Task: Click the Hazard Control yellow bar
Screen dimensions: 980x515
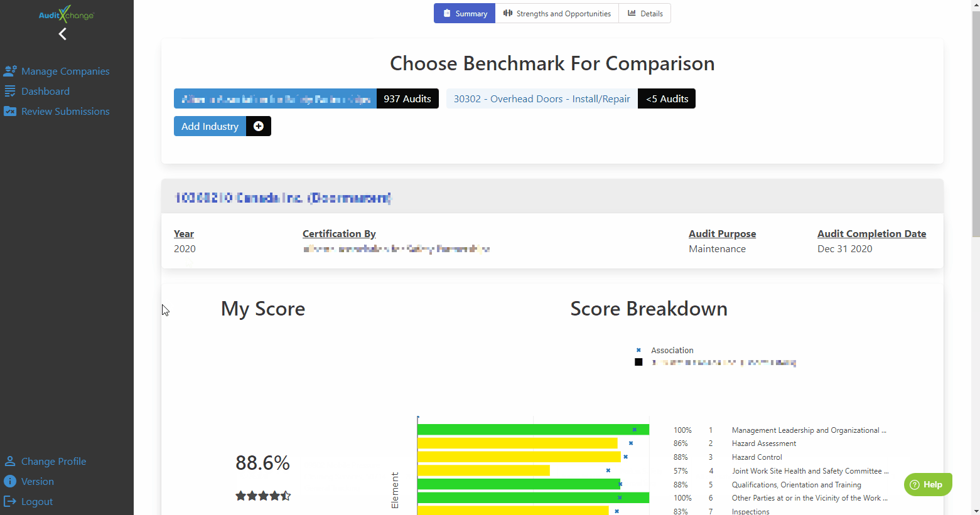Action: (519, 457)
